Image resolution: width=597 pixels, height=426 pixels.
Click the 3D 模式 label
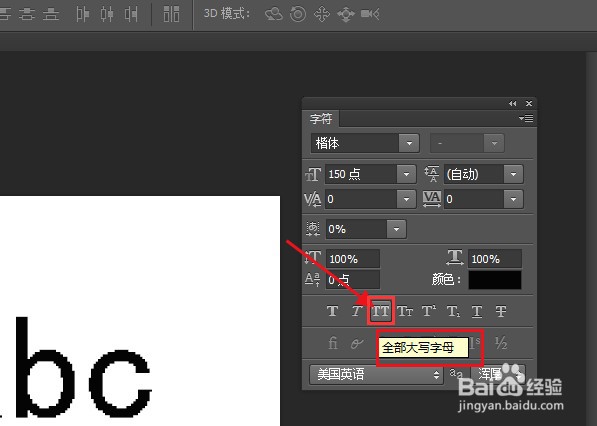point(227,14)
